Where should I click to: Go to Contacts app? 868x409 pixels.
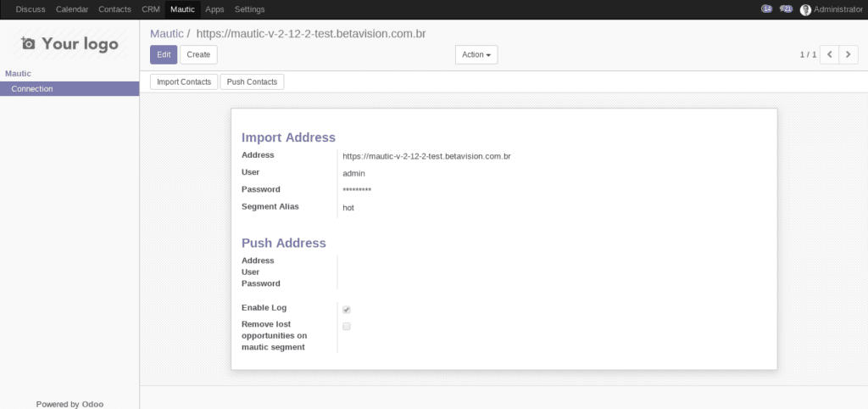click(114, 9)
